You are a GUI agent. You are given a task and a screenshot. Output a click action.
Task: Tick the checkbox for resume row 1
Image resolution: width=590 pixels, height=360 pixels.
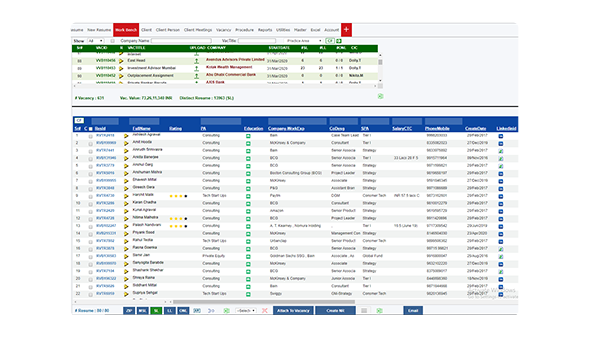(90, 136)
